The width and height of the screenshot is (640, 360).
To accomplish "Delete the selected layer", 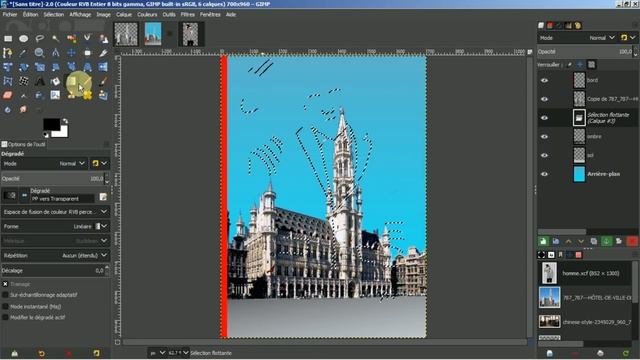I will click(632, 241).
